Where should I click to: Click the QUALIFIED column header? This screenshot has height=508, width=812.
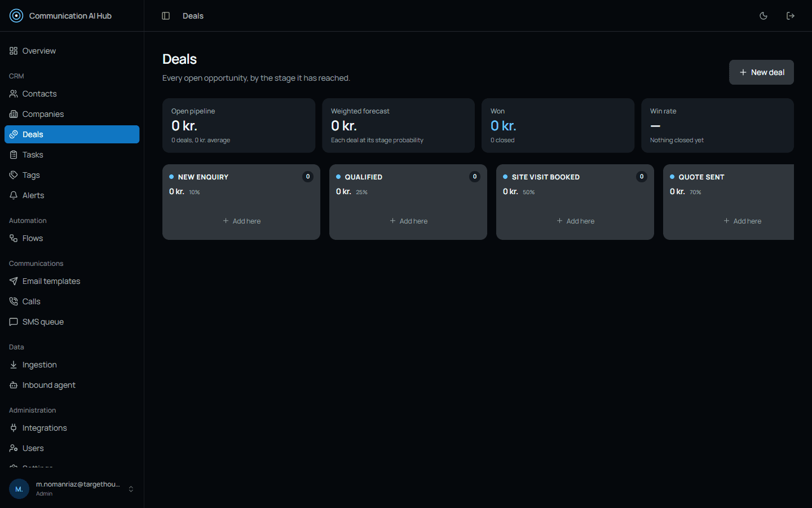[x=364, y=177]
